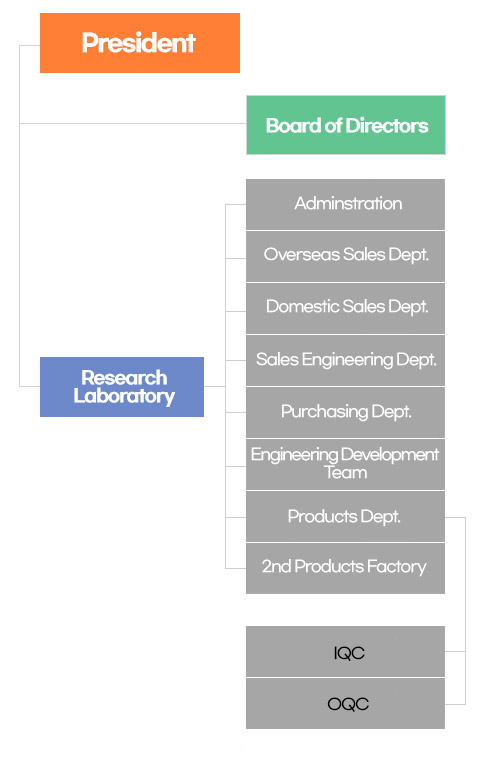The width and height of the screenshot is (486, 766).
Task: Click the Purchasing Dept. text label
Action: (x=346, y=412)
